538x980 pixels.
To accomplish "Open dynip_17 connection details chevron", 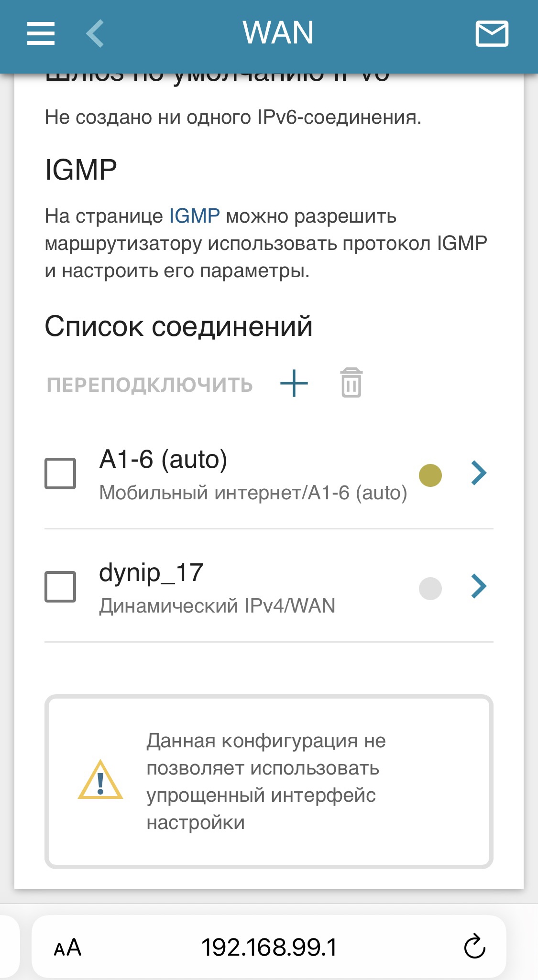I will pyautogui.click(x=479, y=586).
